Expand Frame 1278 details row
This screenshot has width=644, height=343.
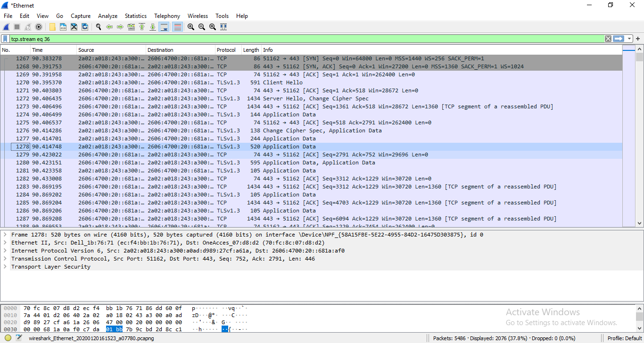point(5,234)
